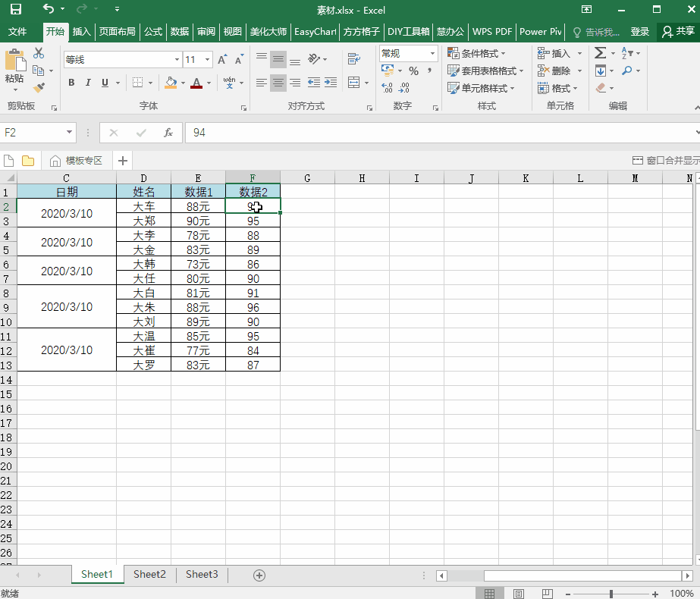Open the 文件 menu
The width and height of the screenshot is (700, 599).
click(x=17, y=32)
